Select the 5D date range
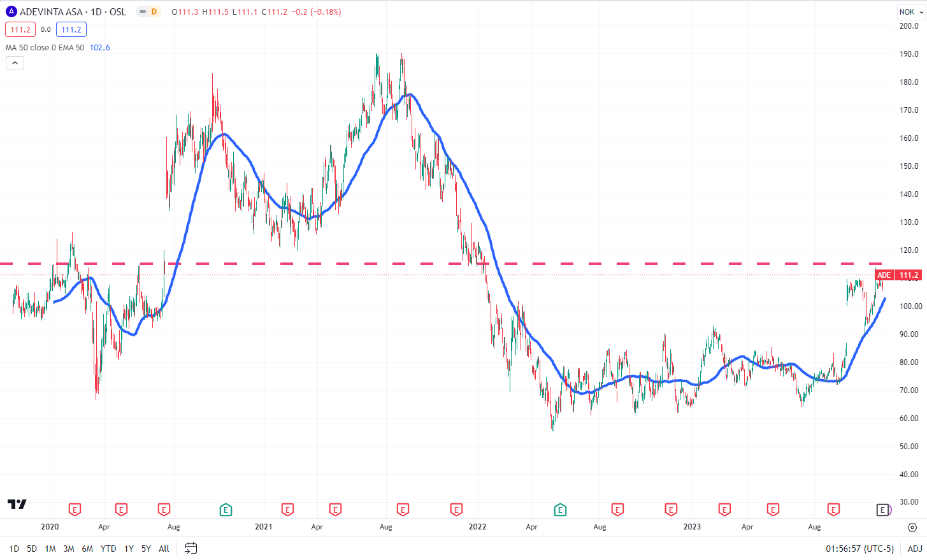Image resolution: width=927 pixels, height=560 pixels. [x=32, y=549]
